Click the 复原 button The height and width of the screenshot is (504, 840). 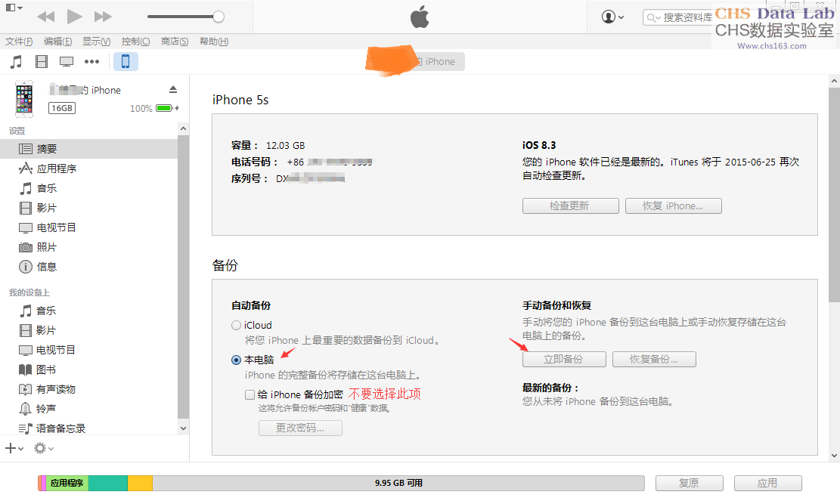click(690, 483)
